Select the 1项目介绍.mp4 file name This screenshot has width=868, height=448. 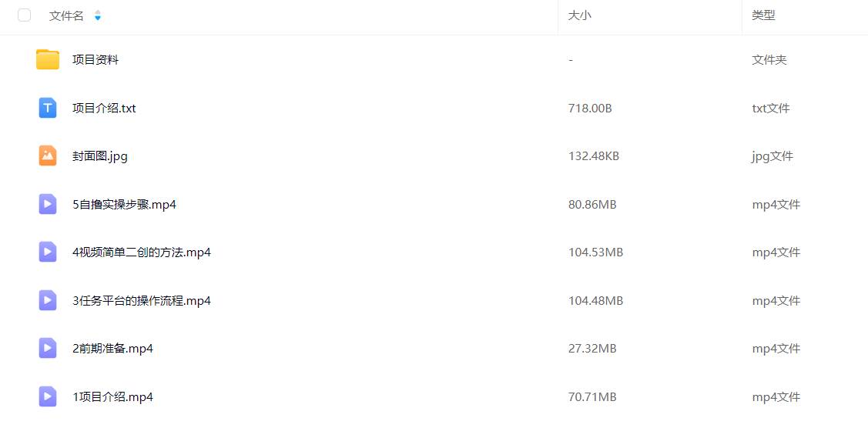pyautogui.click(x=113, y=396)
